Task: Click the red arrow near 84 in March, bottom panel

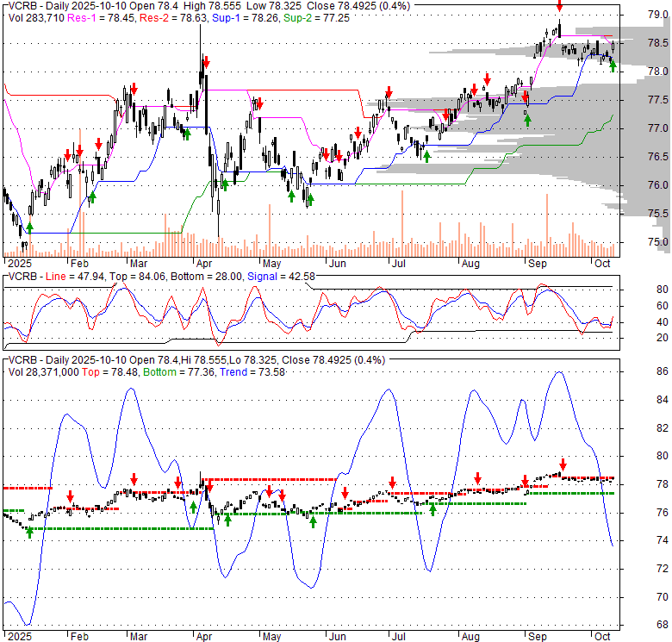Action: 134,479
